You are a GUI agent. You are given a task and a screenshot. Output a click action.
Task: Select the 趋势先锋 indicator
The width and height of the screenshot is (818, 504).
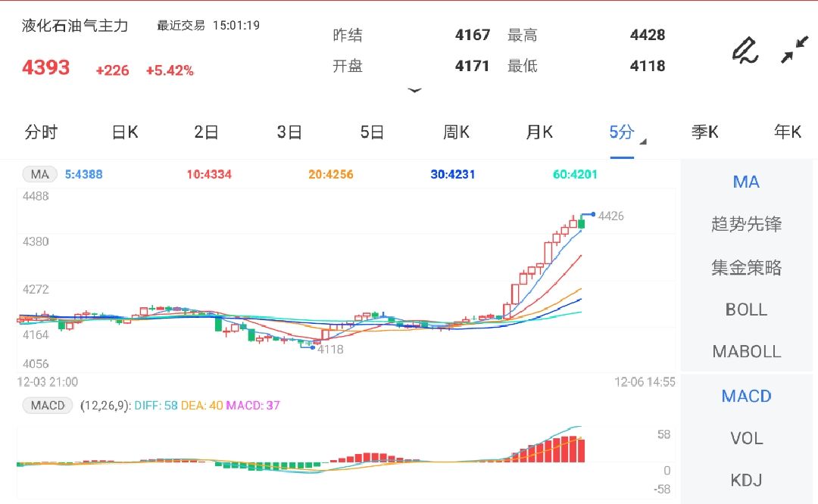(x=746, y=224)
